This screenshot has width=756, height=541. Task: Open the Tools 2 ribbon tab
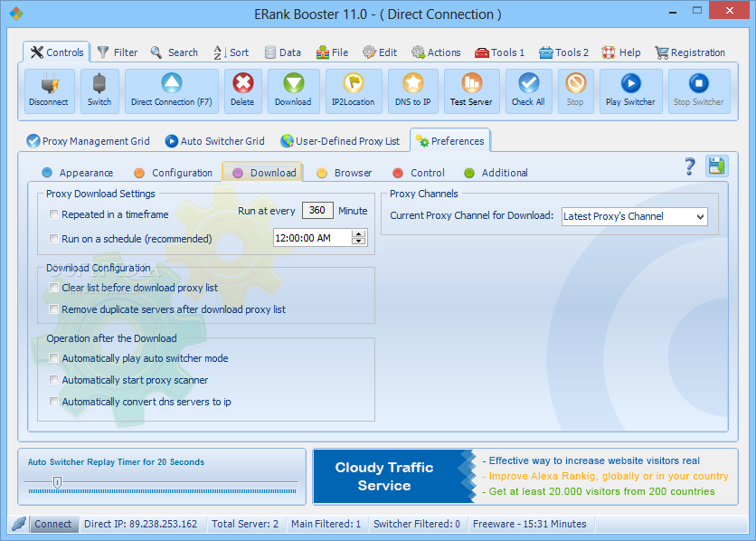(x=564, y=52)
